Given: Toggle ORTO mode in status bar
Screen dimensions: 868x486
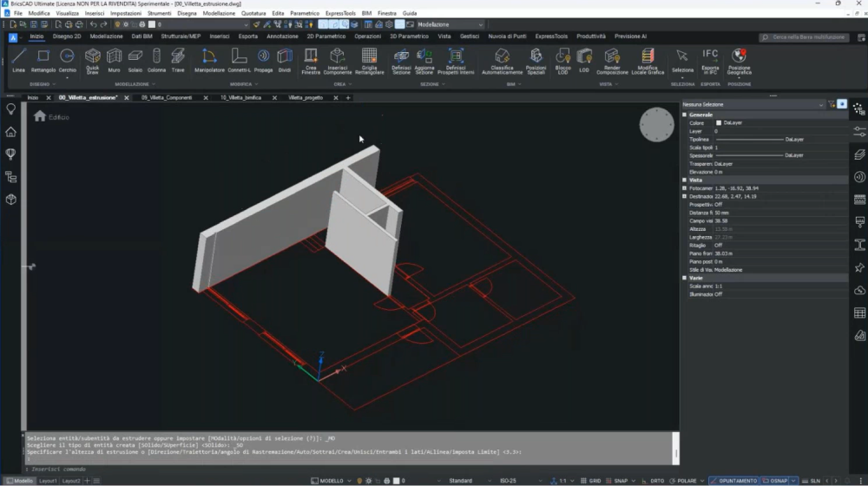Looking at the screenshot, I should pos(657,481).
